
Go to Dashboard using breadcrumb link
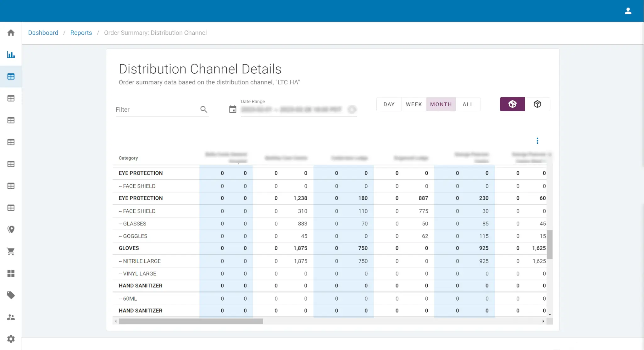(43, 33)
